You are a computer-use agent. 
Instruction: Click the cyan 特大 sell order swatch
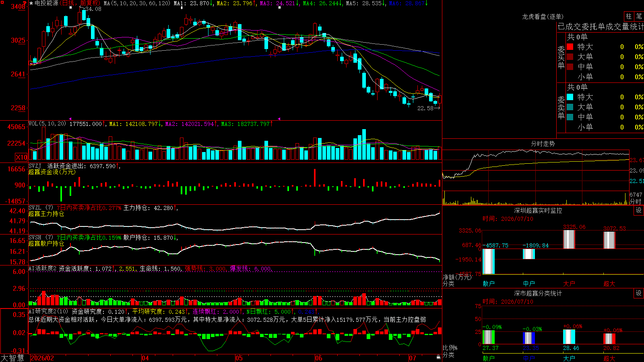(570, 97)
